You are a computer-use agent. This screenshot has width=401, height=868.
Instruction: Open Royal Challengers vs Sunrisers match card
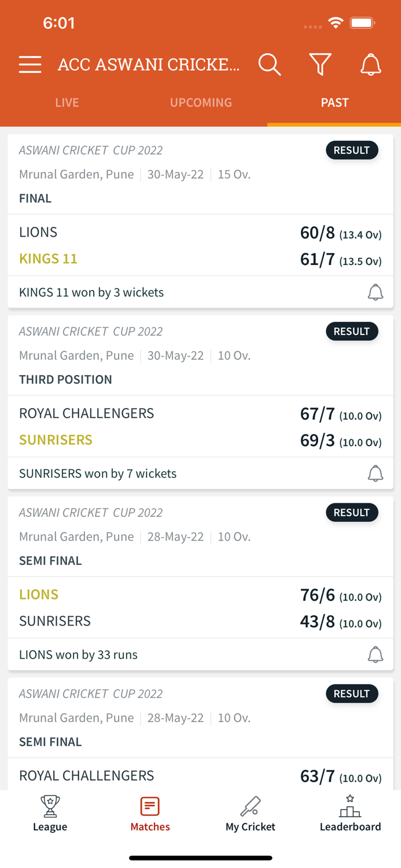[200, 426]
